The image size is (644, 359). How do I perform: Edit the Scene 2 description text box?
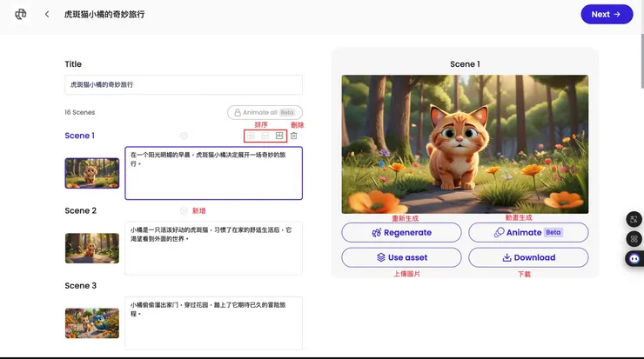(x=213, y=249)
